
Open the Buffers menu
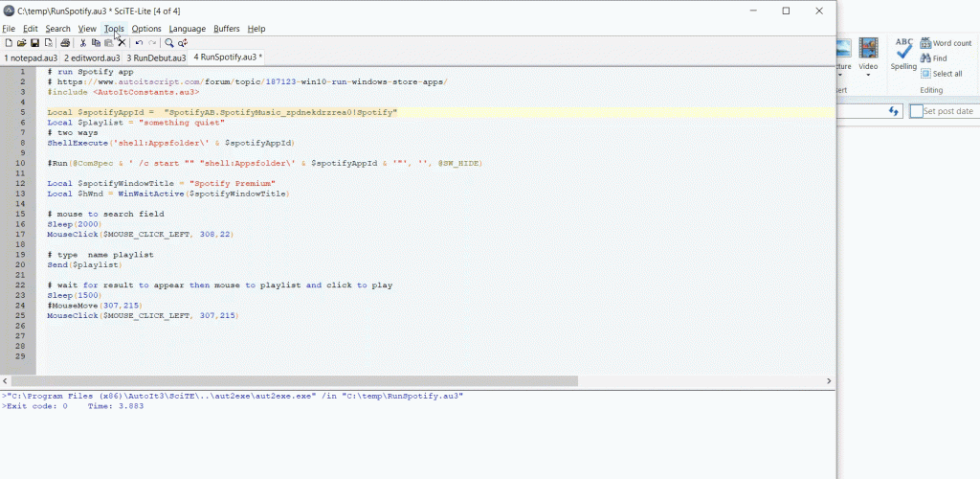point(226,29)
